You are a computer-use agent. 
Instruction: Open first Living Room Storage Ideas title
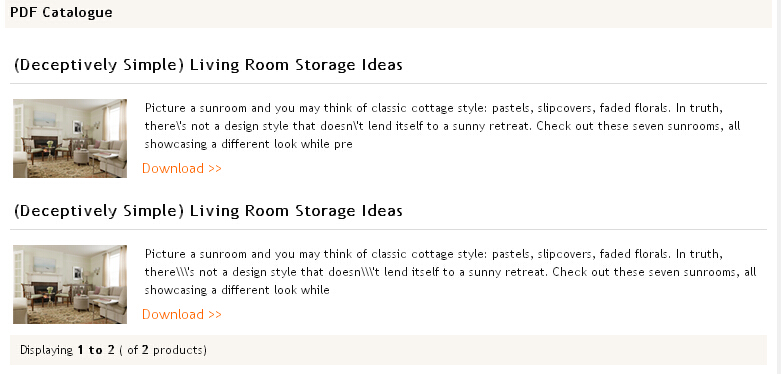click(208, 65)
